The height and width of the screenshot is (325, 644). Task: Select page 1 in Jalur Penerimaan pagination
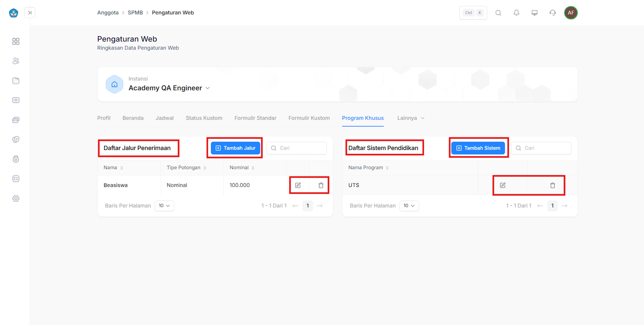(x=308, y=206)
